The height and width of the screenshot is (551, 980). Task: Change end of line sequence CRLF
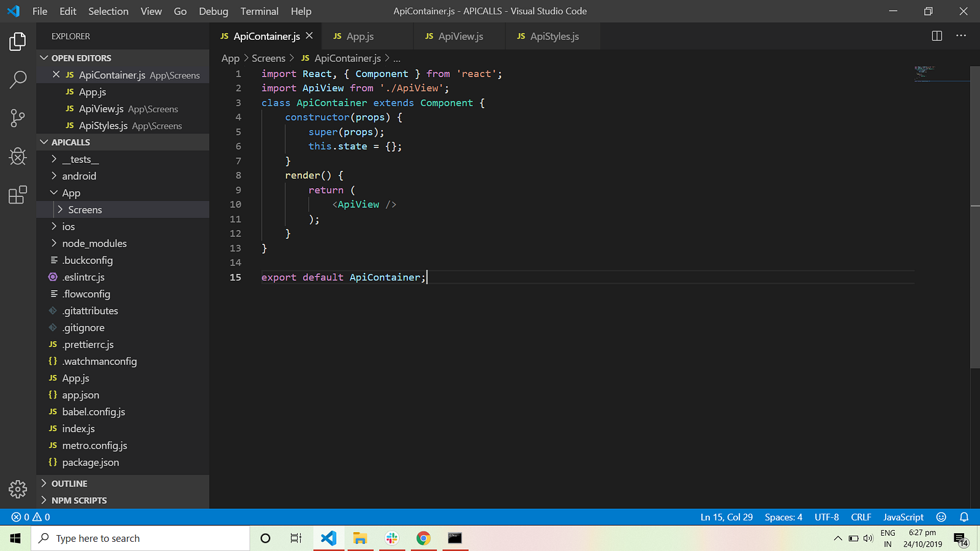pyautogui.click(x=861, y=517)
